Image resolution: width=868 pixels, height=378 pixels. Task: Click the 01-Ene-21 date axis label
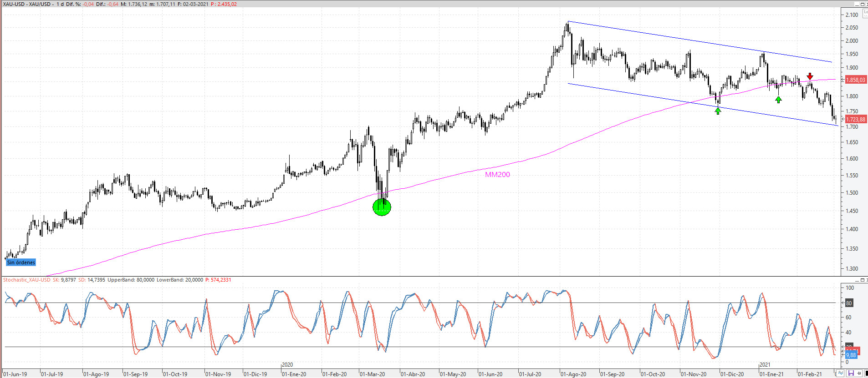772,374
